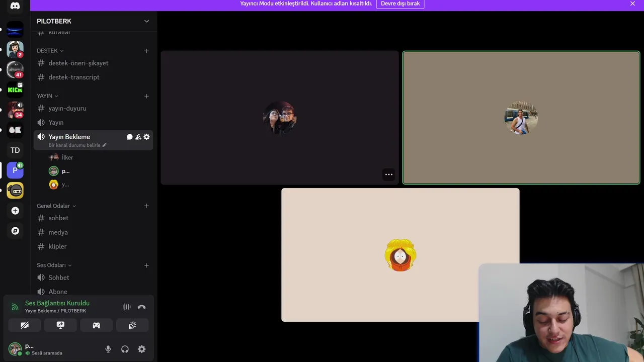644x362 pixels.
Task: Click Ses Bağlantısı Kuruldu status
Action: pyautogui.click(x=57, y=303)
